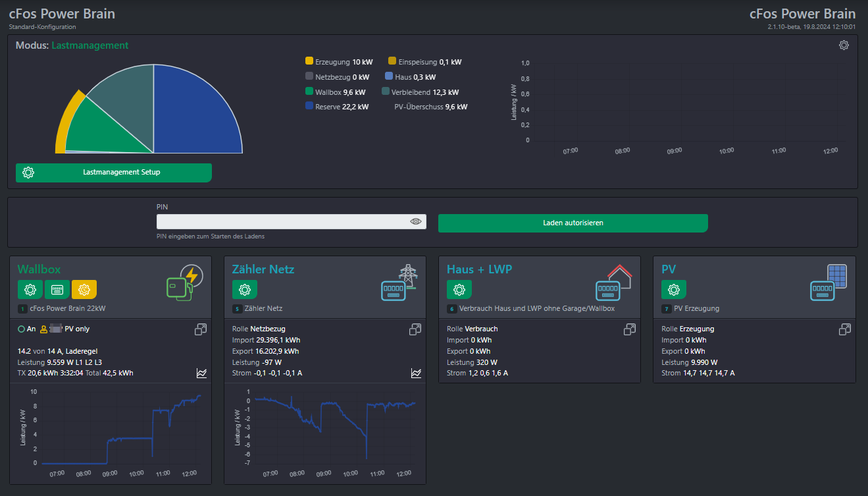
Task: Click the Haus + LWP tile title
Action: point(479,269)
